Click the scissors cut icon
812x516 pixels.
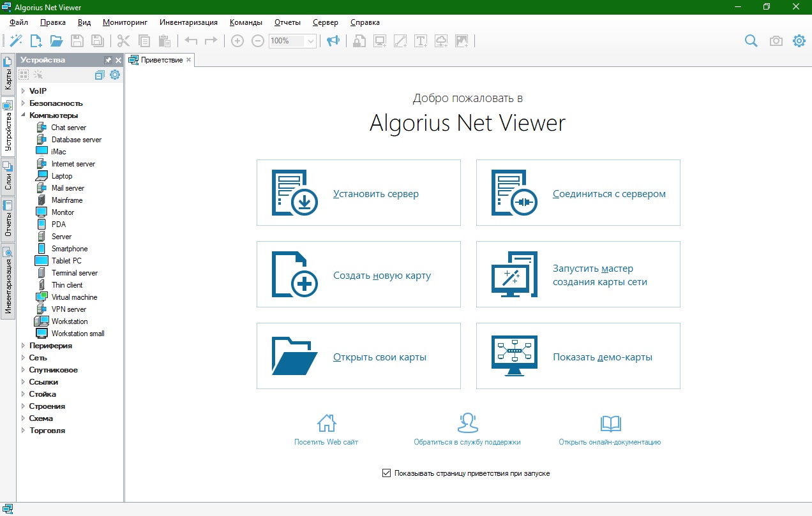(124, 41)
